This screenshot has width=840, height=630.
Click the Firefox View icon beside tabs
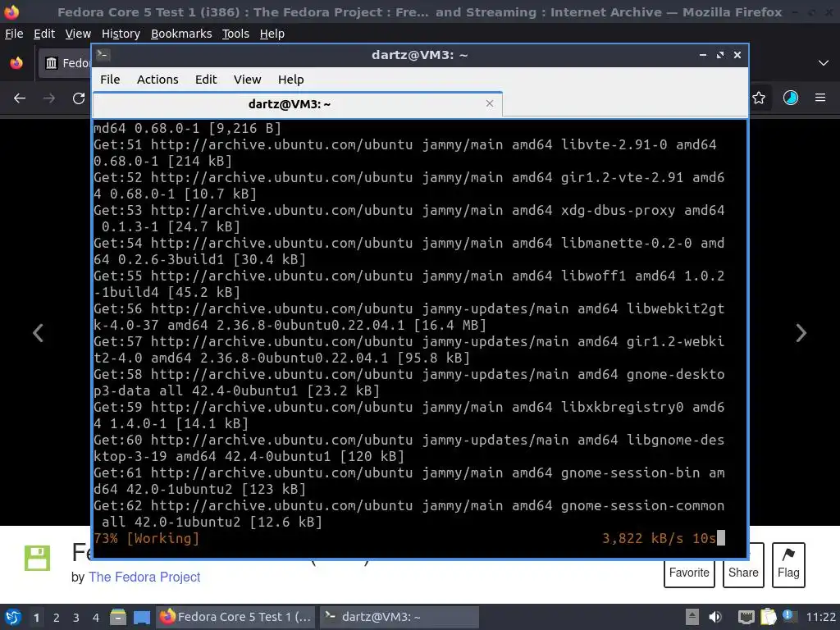[x=16, y=63]
